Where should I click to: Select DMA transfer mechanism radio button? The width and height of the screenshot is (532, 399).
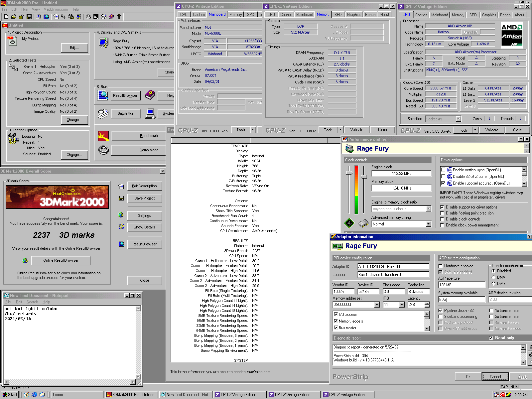pyautogui.click(x=493, y=277)
